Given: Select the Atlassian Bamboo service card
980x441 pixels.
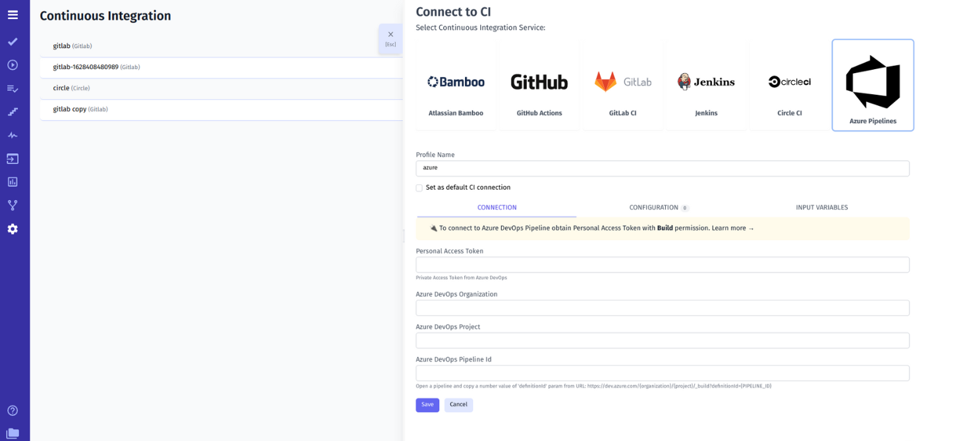Looking at the screenshot, I should (456, 85).
